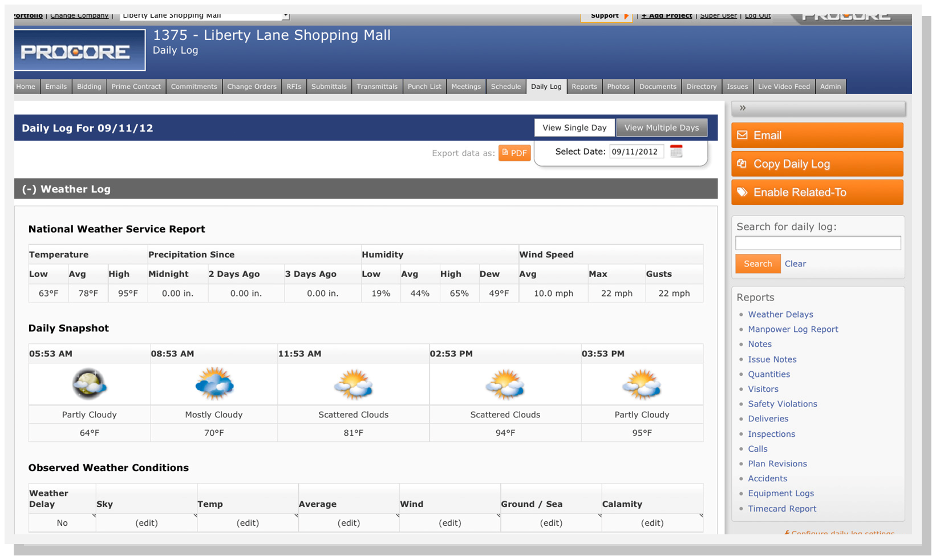Click the Scattered Clouds icon at 02:53 PM
Image resolution: width=936 pixels, height=560 pixels.
(505, 384)
